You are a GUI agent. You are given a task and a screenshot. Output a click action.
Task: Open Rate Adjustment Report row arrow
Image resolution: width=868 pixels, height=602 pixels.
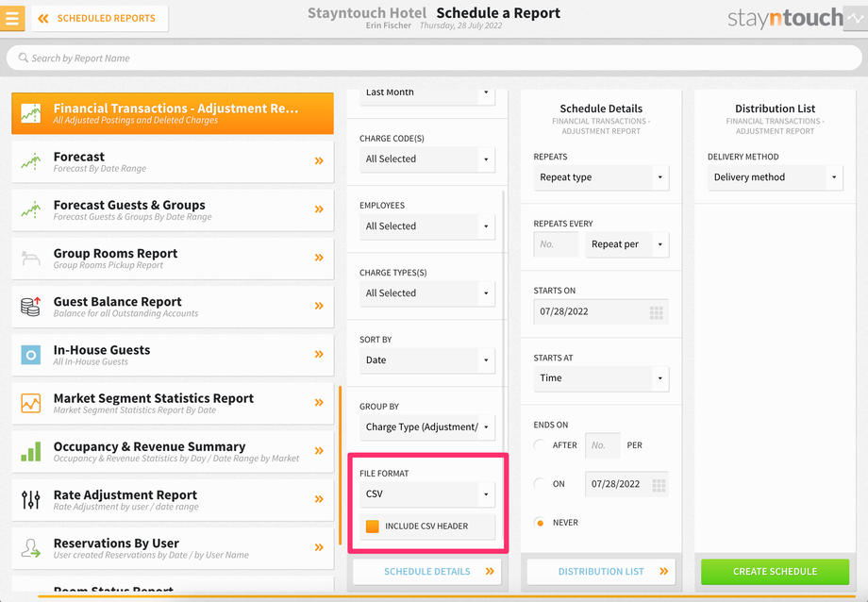click(319, 498)
